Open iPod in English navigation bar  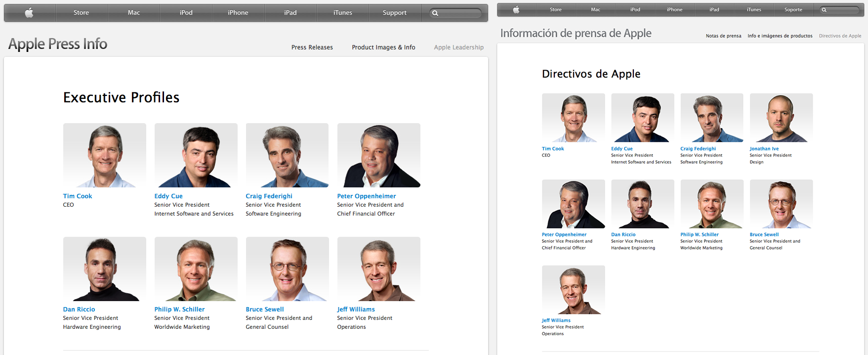click(186, 13)
